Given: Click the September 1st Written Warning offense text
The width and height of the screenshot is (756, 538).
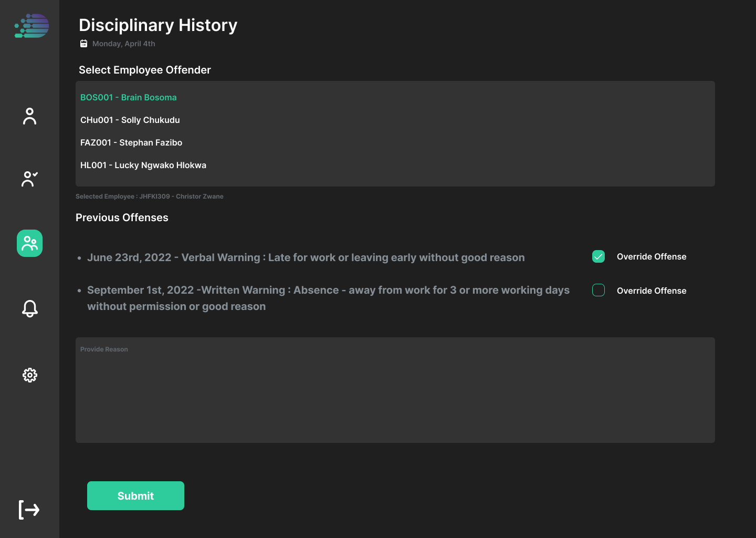Looking at the screenshot, I should point(328,298).
